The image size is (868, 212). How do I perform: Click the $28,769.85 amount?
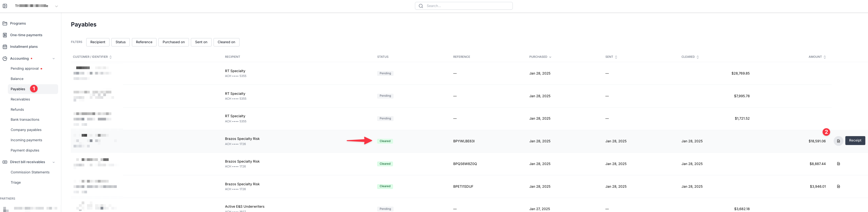click(x=740, y=73)
